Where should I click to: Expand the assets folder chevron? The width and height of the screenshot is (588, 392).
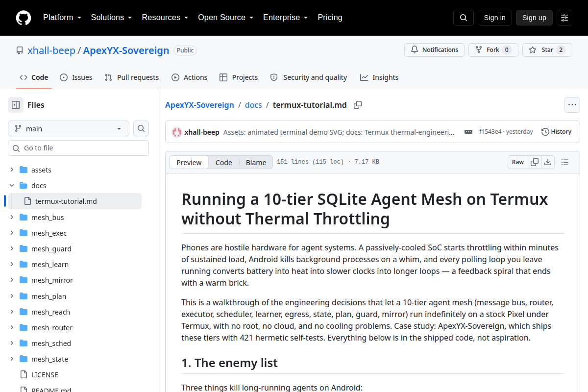tap(12, 170)
